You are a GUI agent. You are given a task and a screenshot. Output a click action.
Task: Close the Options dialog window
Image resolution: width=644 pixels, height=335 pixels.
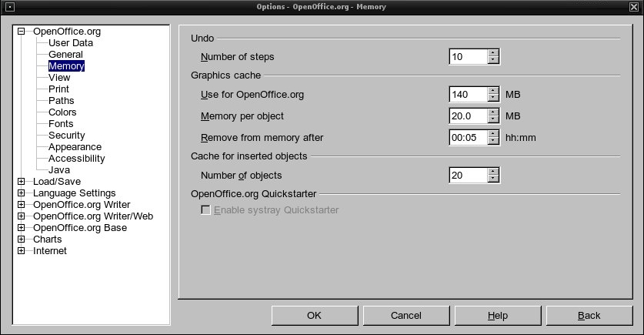(634, 7)
